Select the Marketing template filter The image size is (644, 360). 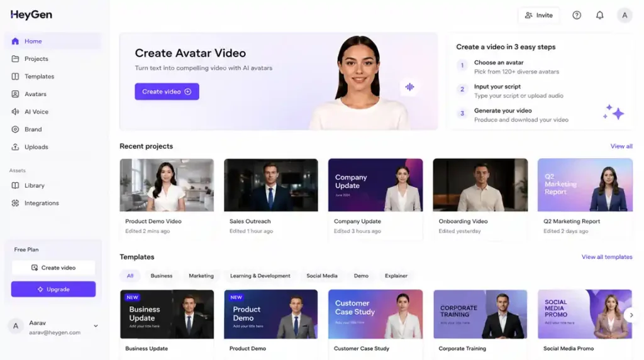coord(201,276)
